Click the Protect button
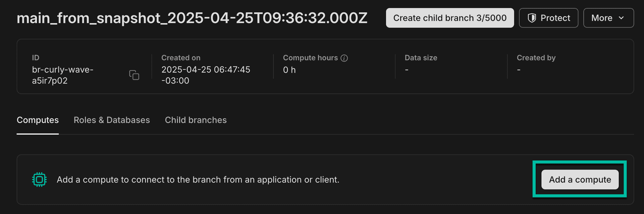Viewport: 644px width, 214px height. (548, 18)
